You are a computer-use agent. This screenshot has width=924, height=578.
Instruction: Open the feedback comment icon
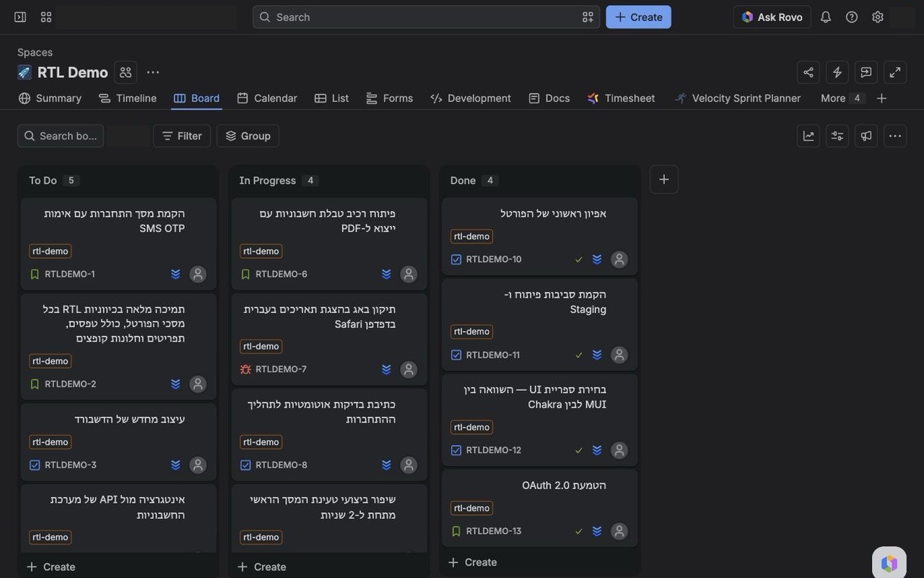(866, 72)
